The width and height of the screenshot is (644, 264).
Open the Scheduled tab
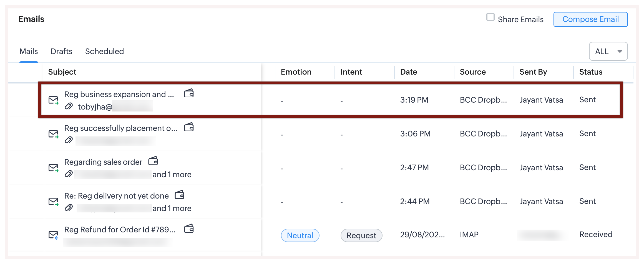(104, 51)
